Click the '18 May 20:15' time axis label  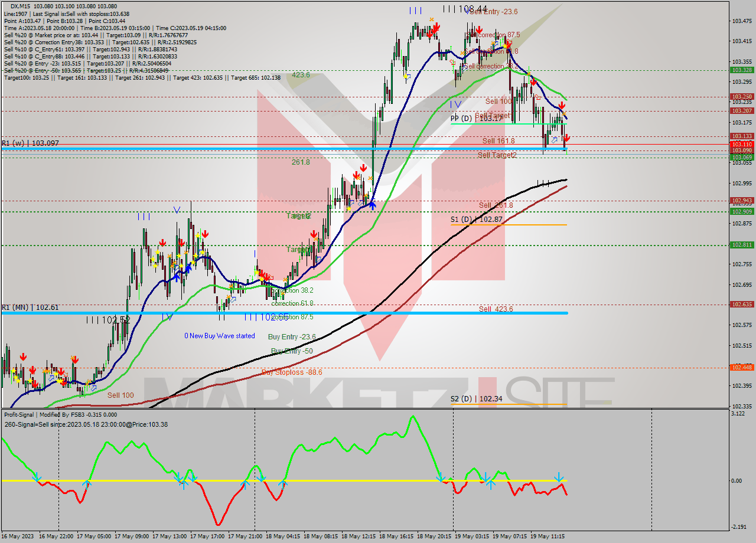[x=434, y=537]
